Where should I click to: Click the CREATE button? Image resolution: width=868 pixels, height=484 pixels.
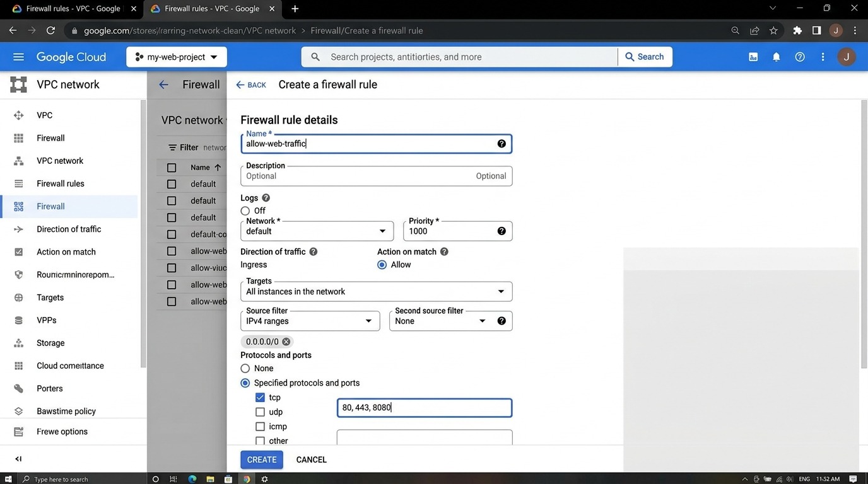click(x=262, y=459)
